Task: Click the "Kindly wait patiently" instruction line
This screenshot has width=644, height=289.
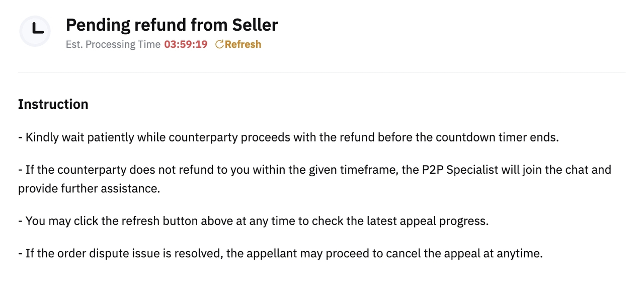Action: (x=288, y=137)
